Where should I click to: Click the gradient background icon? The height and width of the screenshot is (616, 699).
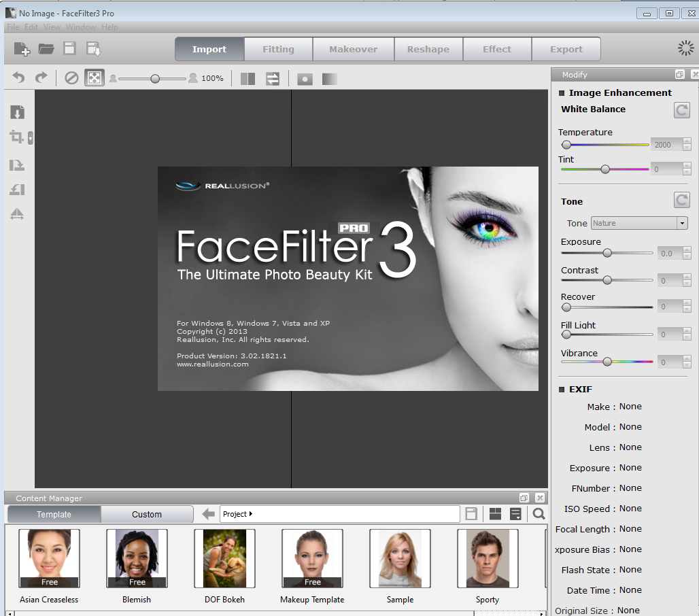(329, 79)
